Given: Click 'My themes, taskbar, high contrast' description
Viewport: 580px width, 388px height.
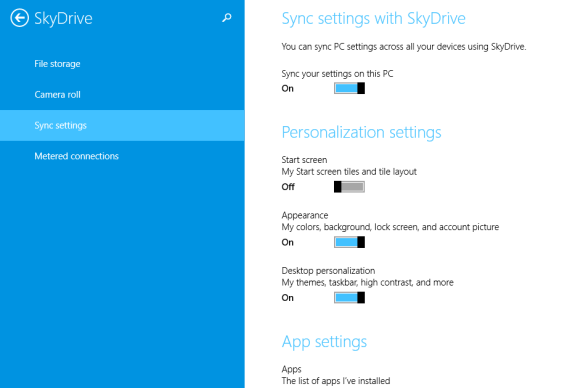Looking at the screenshot, I should pos(367,282).
